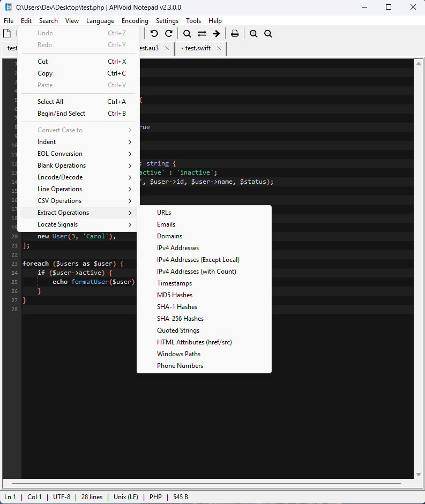Image resolution: width=425 pixels, height=504 pixels.
Task: Click the 545 B file size entry
Action: click(181, 497)
